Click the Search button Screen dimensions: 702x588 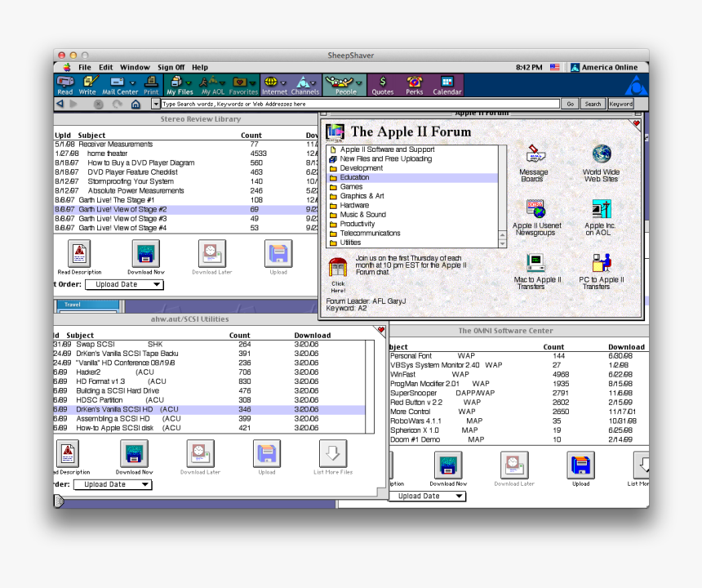593,104
